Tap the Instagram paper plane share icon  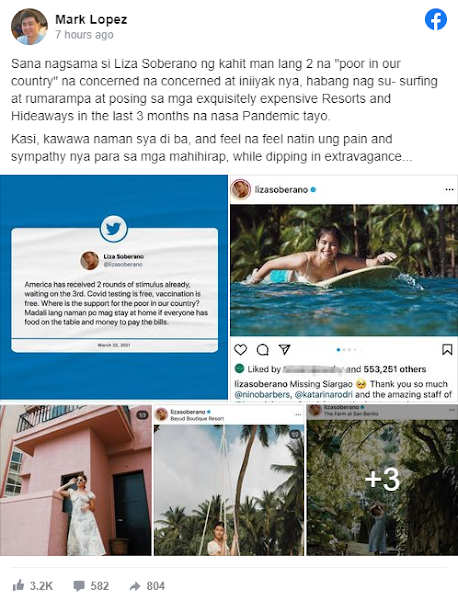(284, 349)
